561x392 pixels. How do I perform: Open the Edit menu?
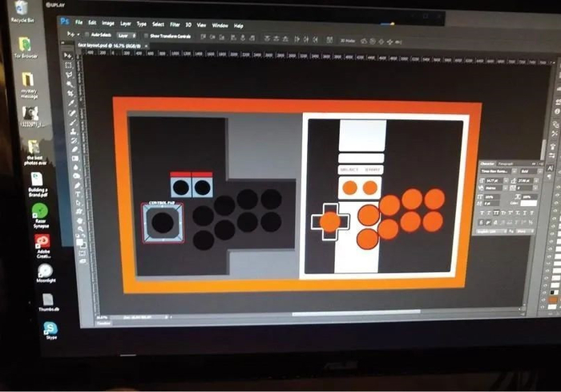pyautogui.click(x=92, y=22)
